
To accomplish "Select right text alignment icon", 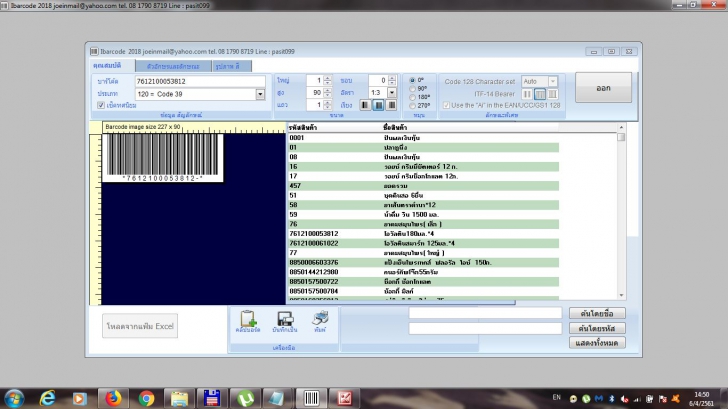I will (390, 105).
